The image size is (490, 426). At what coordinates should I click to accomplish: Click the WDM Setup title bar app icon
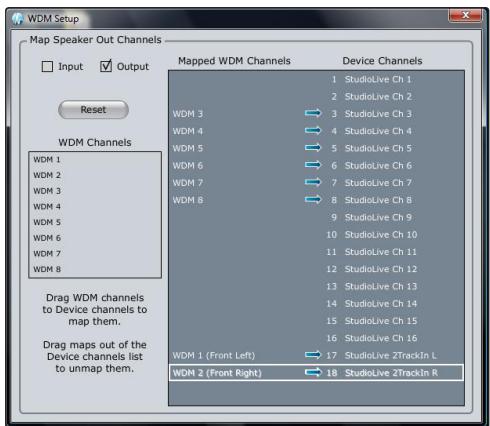tap(17, 19)
